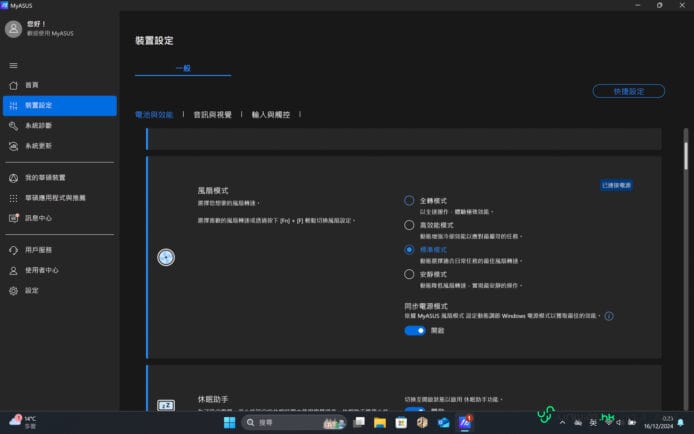The height and width of the screenshot is (434, 694).
Task: Switch to 音訊與視覺 tab
Action: [212, 115]
